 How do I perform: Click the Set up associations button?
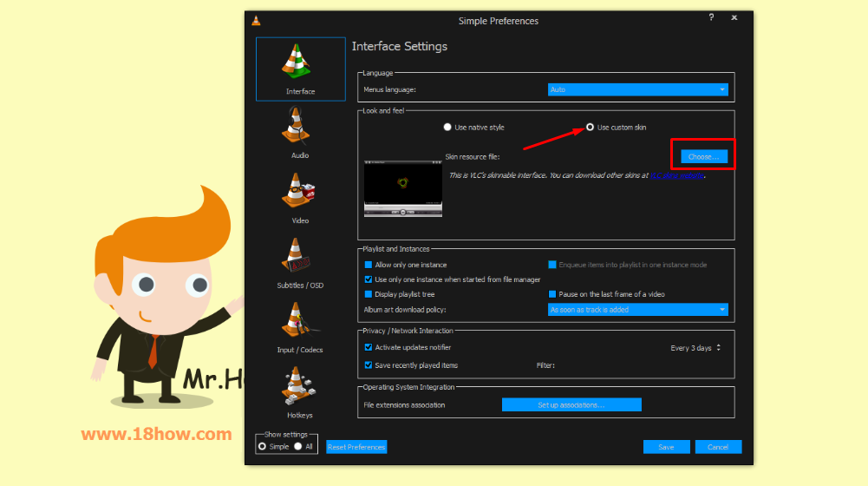(571, 405)
